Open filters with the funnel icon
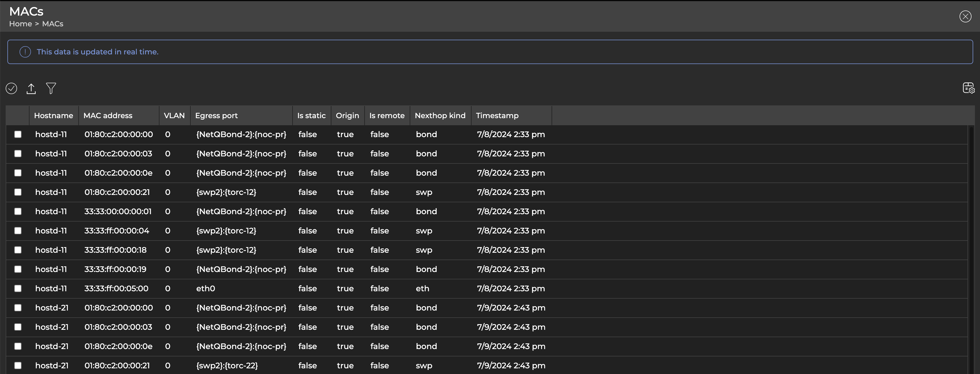Image resolution: width=980 pixels, height=374 pixels. (51, 88)
